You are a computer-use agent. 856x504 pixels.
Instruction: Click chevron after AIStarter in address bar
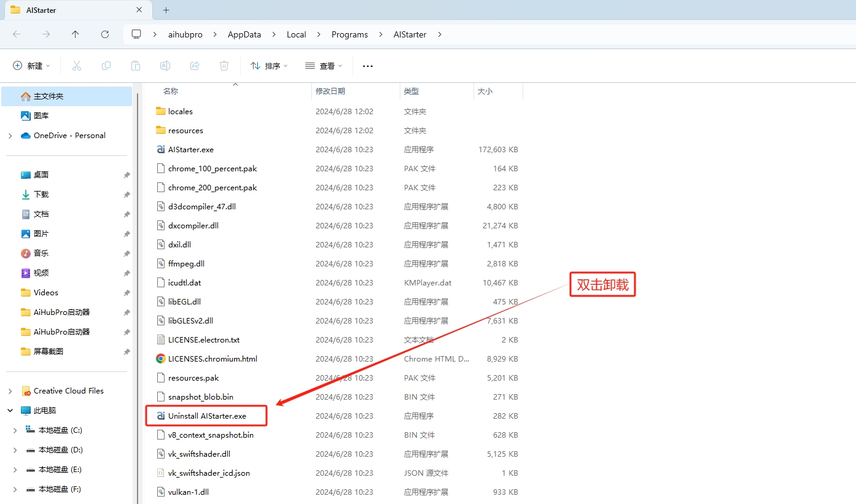pyautogui.click(x=439, y=34)
